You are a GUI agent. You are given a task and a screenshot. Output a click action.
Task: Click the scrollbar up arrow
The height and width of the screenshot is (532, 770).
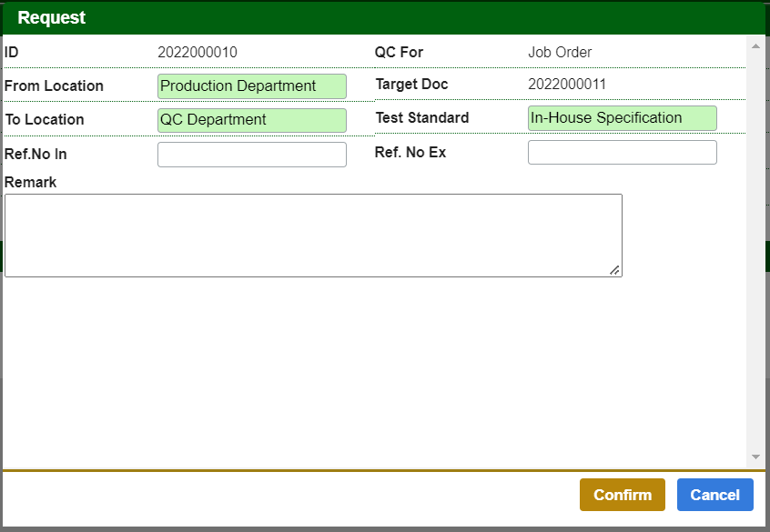(x=756, y=45)
